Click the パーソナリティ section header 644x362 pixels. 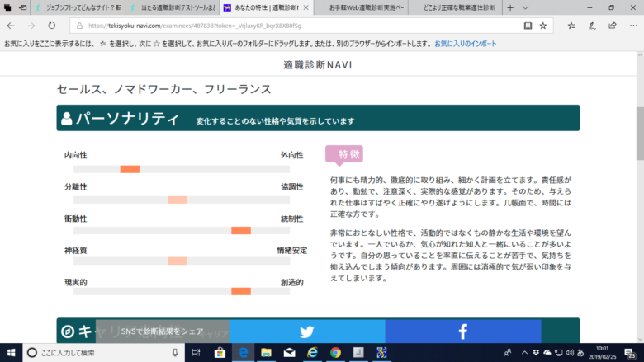[x=318, y=118]
